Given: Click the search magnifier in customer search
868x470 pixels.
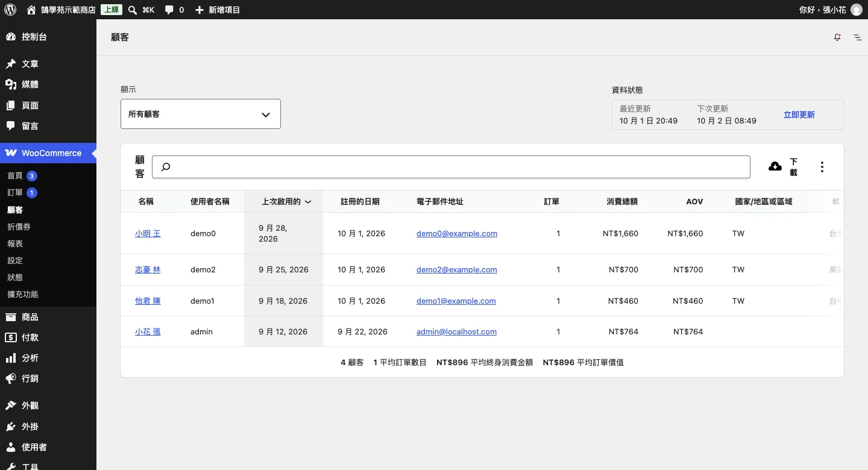Looking at the screenshot, I should (166, 167).
